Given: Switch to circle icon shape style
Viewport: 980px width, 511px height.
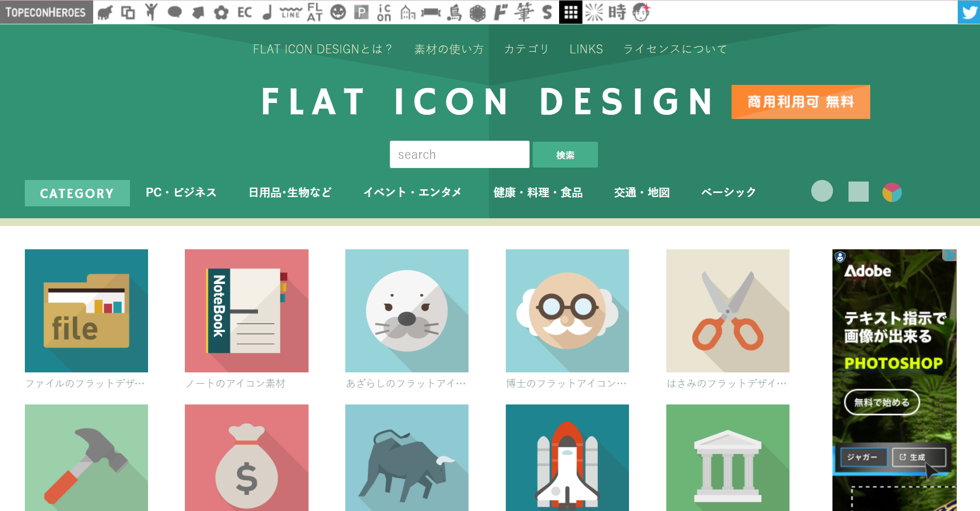Looking at the screenshot, I should 822,191.
